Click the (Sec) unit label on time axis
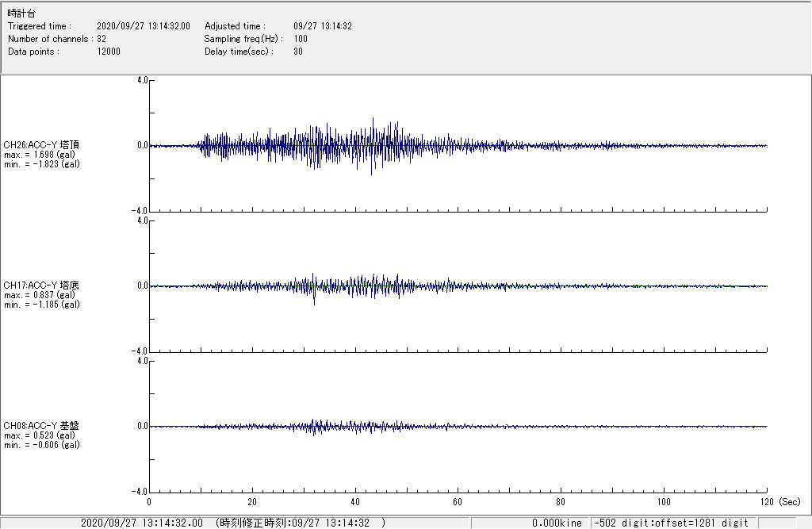Screen dimensions: 812x529 [789, 502]
